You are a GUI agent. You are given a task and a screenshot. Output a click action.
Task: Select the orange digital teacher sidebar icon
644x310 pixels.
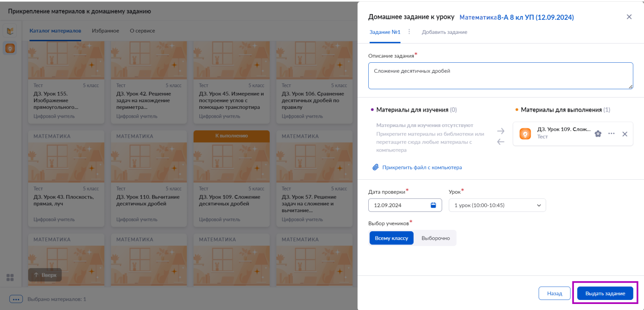(10, 48)
